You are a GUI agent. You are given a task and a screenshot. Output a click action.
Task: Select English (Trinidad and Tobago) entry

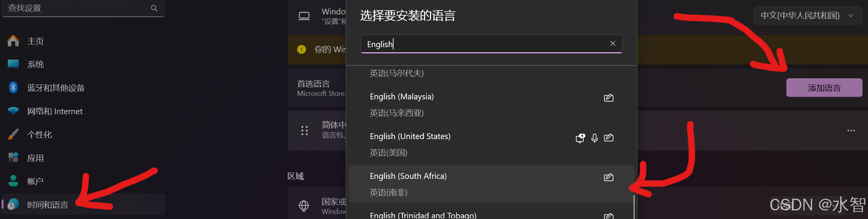click(x=491, y=212)
